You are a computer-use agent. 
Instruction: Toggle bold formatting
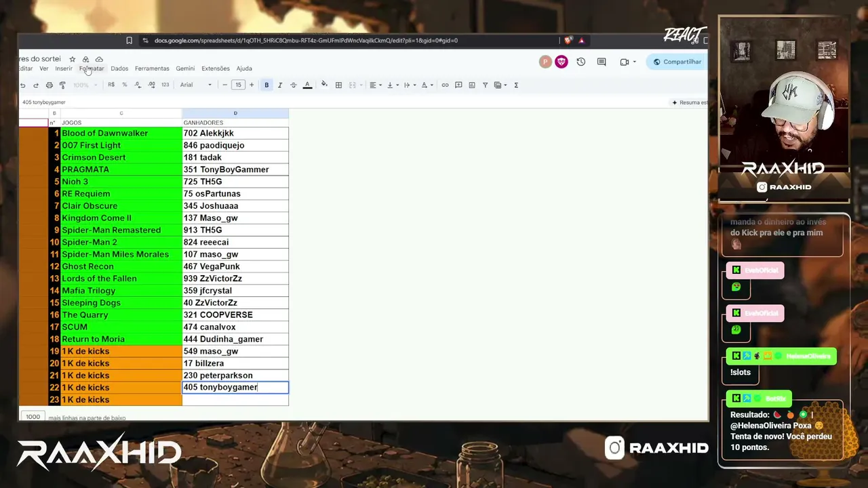[267, 85]
